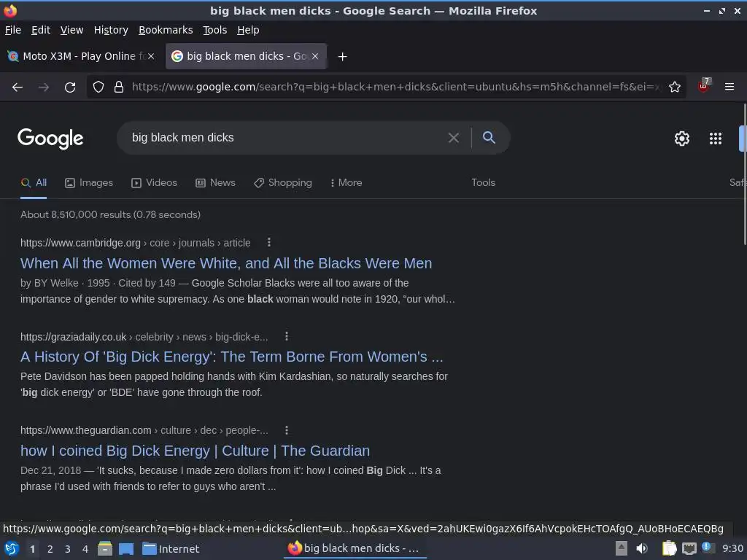Switch to the Shopping results tab
The height and width of the screenshot is (560, 747).
point(283,183)
